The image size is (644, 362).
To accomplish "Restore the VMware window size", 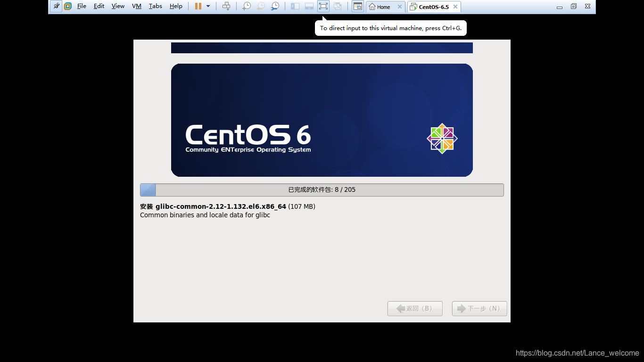I will point(574,7).
